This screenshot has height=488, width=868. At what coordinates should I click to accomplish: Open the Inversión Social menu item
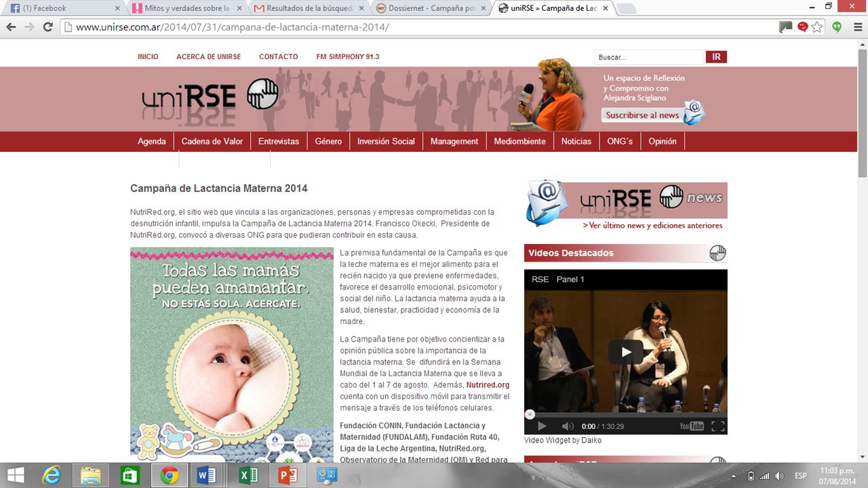(x=386, y=141)
